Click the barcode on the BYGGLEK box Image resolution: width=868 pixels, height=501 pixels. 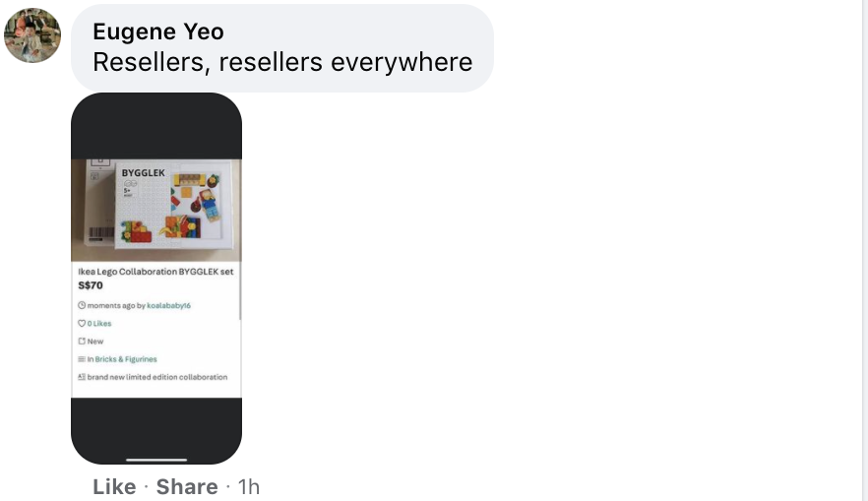point(100,234)
